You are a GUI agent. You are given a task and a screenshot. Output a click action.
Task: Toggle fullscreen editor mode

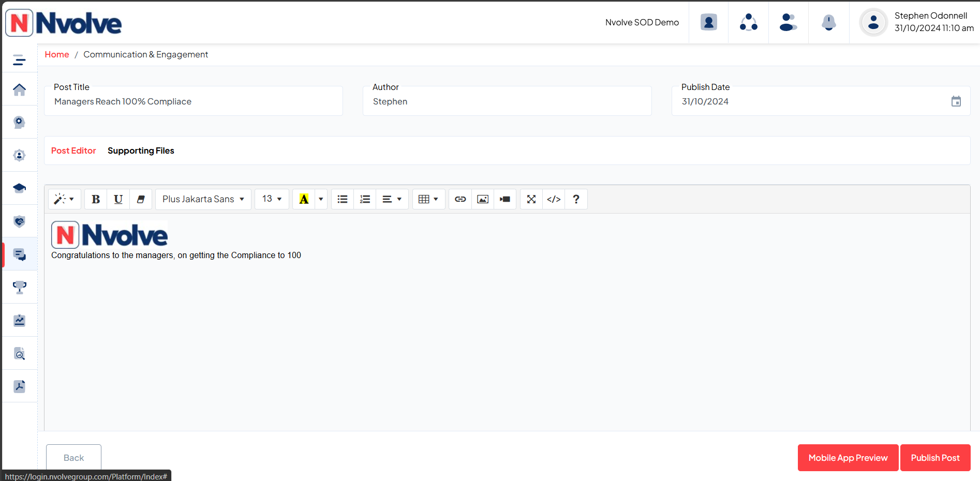click(531, 199)
